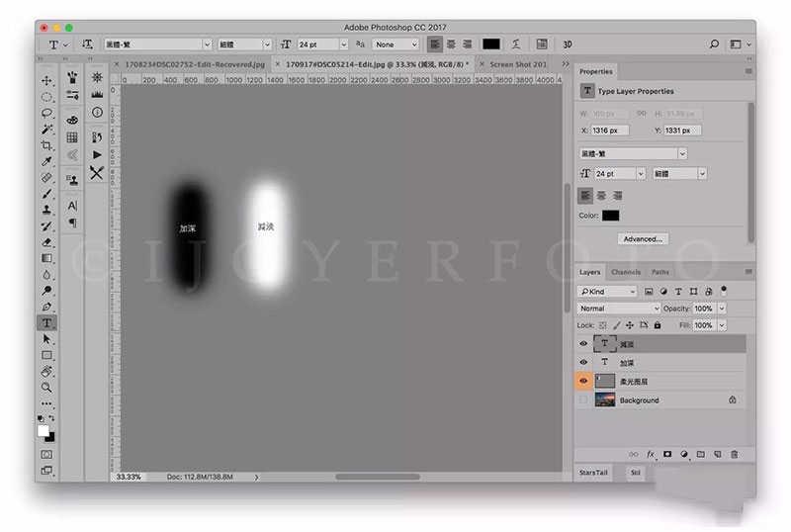The width and height of the screenshot is (791, 532).
Task: Switch to the Paths tab
Action: pyautogui.click(x=659, y=272)
